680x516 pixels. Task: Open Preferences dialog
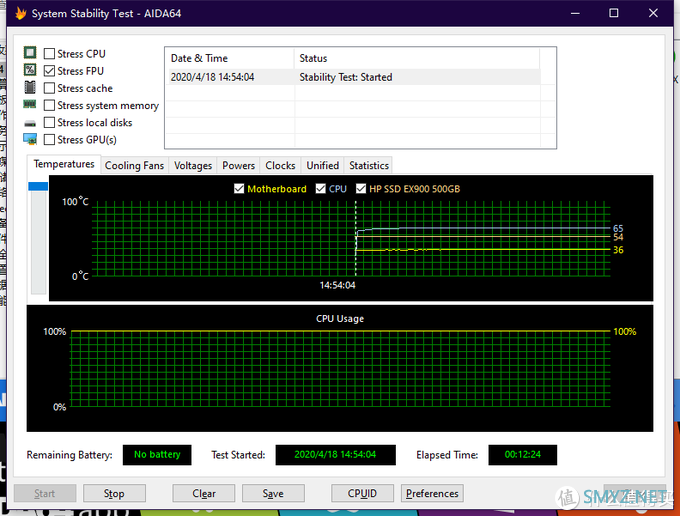(x=432, y=493)
